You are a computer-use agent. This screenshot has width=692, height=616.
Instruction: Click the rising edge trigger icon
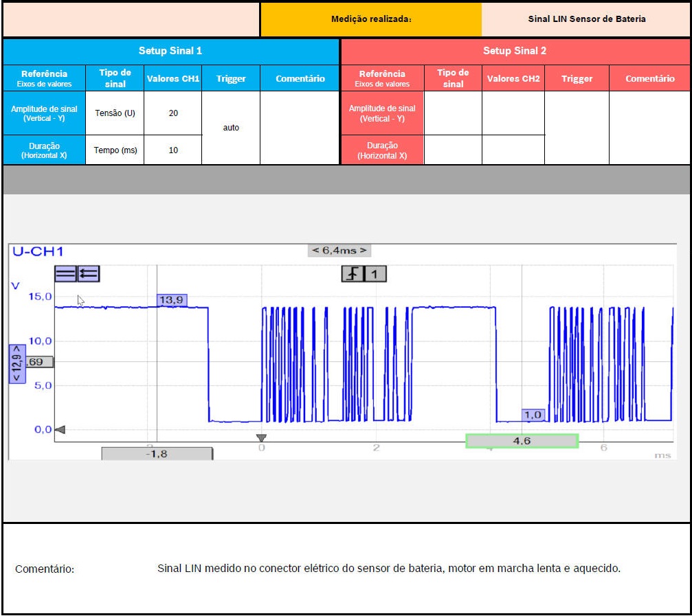(353, 274)
